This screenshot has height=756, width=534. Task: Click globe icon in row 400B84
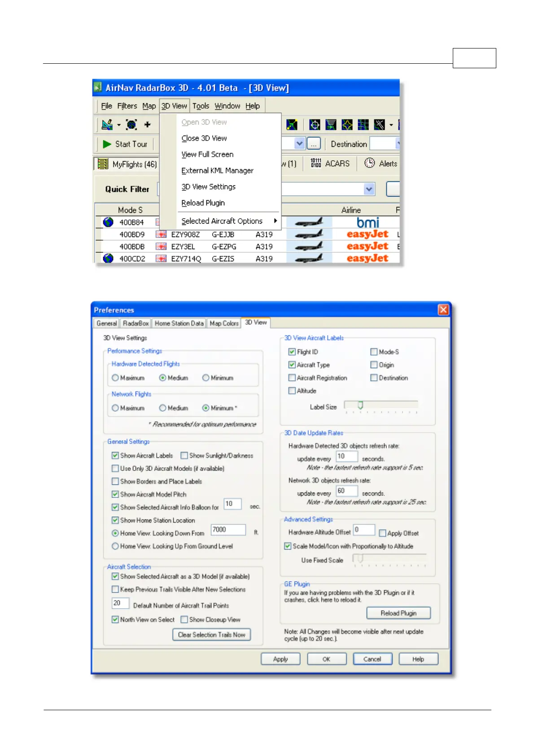108,222
